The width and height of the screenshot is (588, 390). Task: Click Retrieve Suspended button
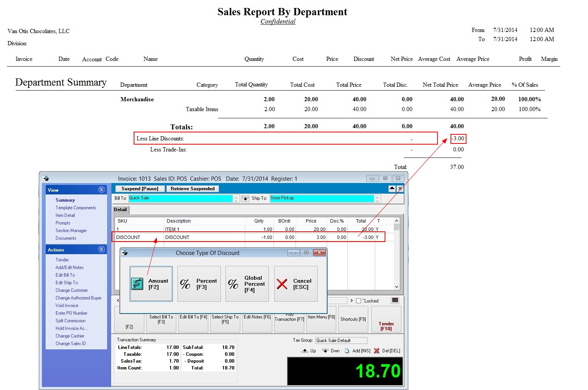point(193,189)
